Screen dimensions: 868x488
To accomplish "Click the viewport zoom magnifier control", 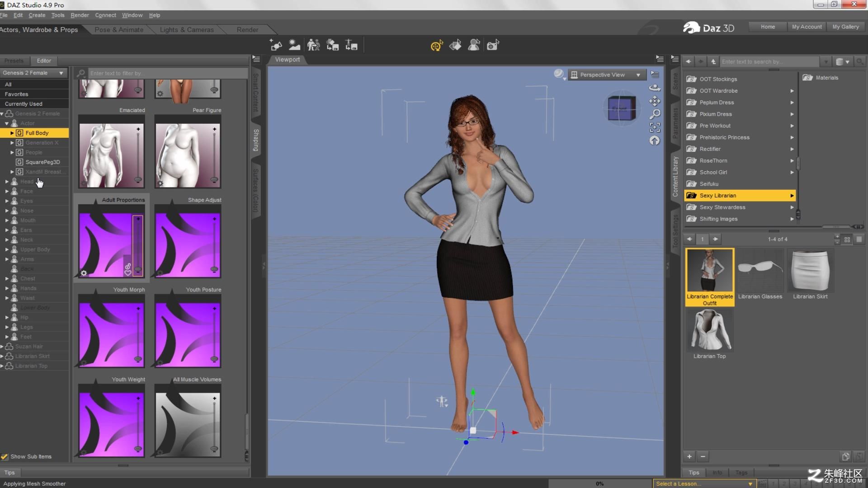I will [655, 114].
